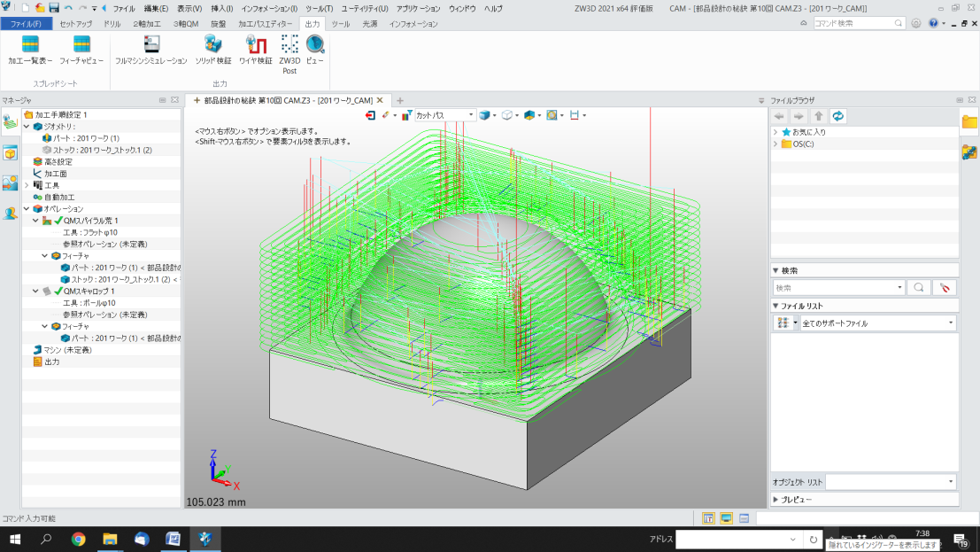This screenshot has height=552, width=980.
Task: Open the Windows Start menu
Action: tap(14, 539)
